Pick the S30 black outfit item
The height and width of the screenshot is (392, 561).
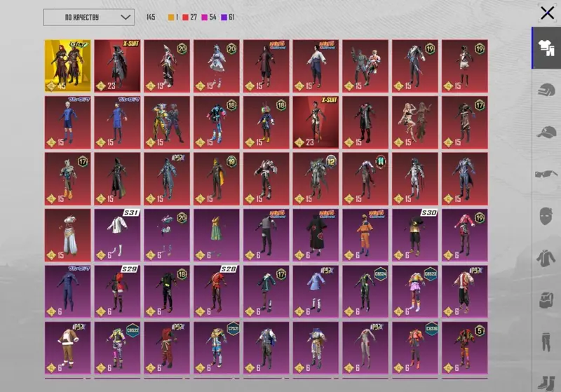(x=415, y=235)
